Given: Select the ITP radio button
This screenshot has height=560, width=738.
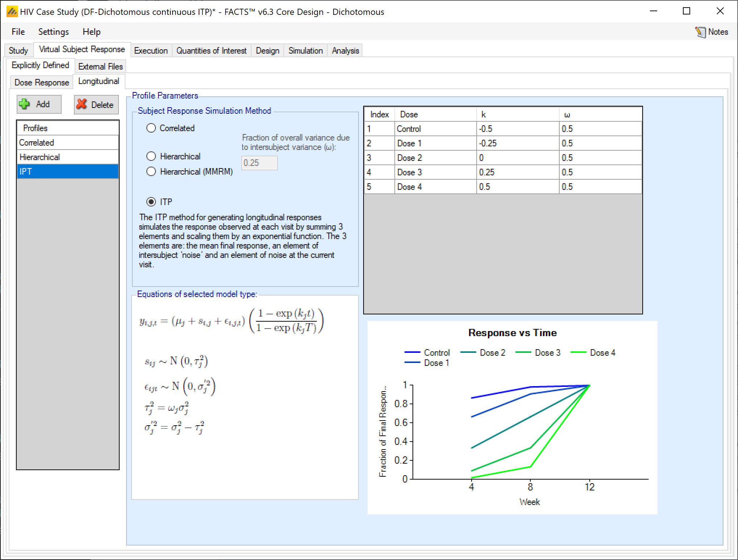Looking at the screenshot, I should point(151,202).
